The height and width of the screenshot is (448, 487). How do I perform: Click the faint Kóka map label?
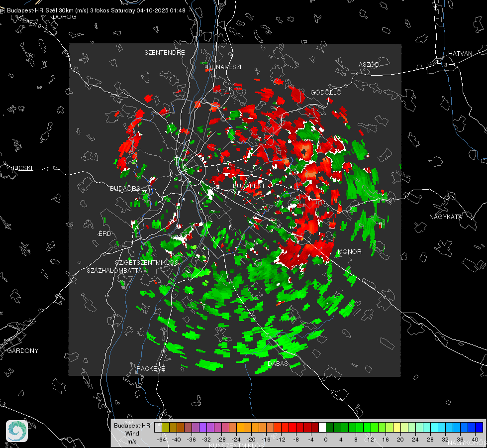[402, 175]
